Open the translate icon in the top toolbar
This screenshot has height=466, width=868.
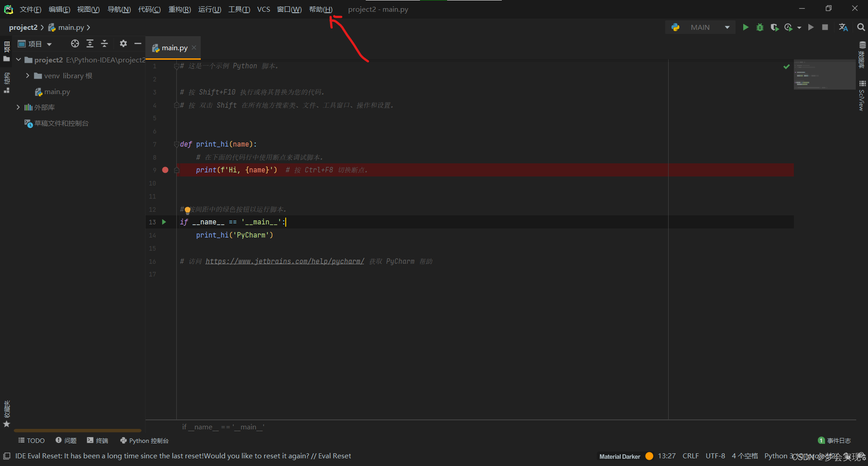click(843, 28)
